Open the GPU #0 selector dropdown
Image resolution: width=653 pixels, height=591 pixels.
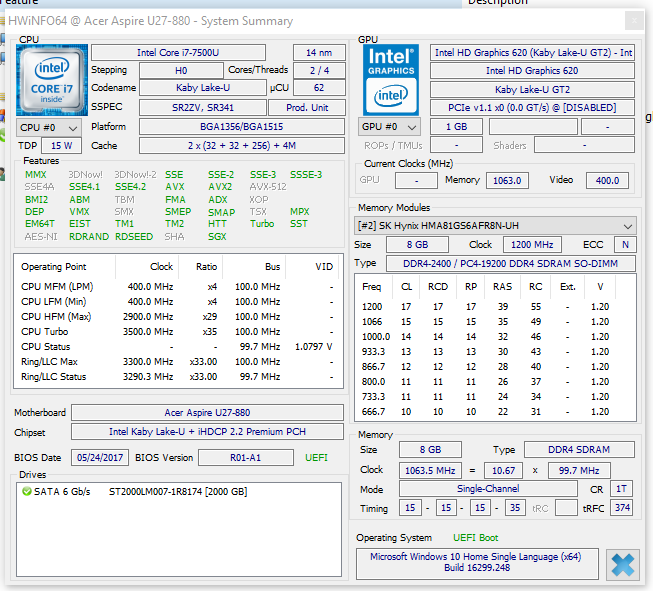tap(389, 127)
